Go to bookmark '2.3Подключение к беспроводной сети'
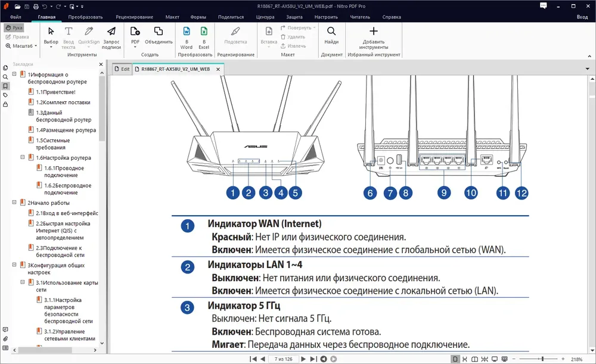 point(60,251)
